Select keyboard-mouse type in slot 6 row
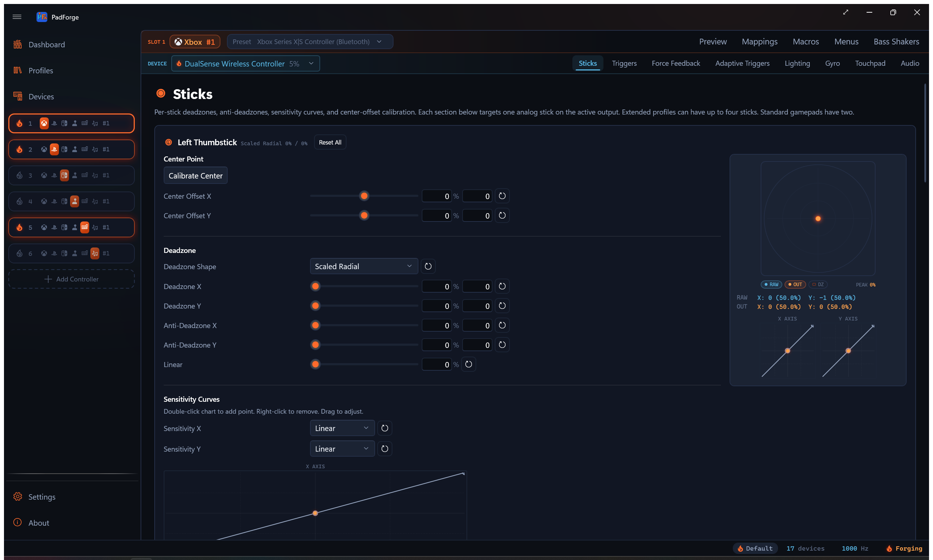 85,254
